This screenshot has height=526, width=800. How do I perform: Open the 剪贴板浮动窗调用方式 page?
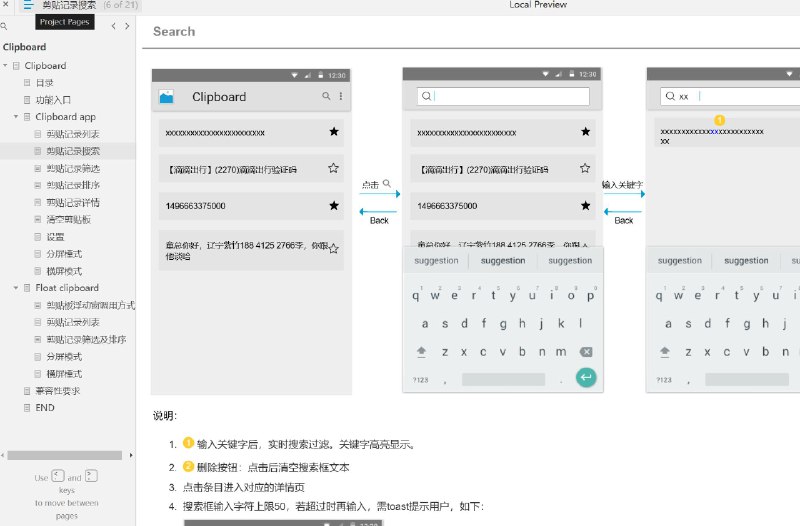pos(91,305)
